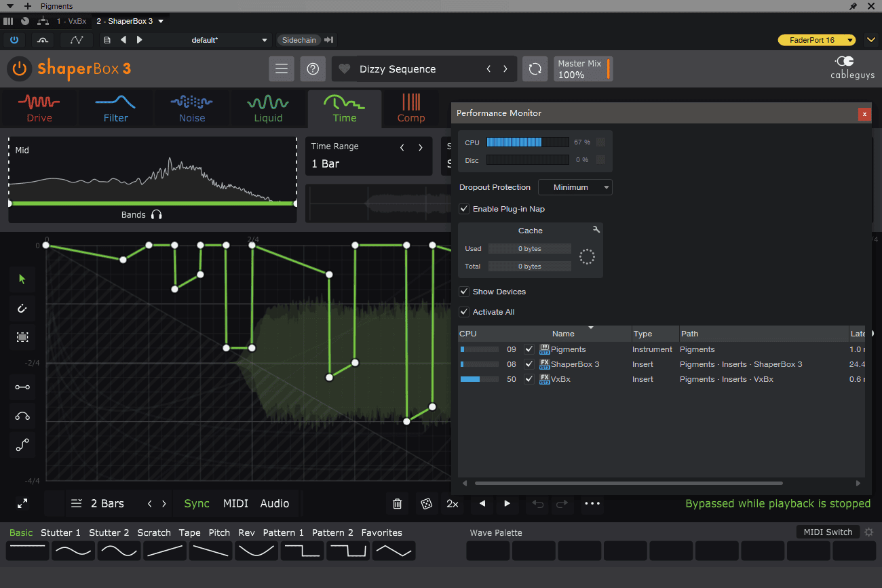Deactivate VxBx in the device list
882x588 pixels.
529,379
